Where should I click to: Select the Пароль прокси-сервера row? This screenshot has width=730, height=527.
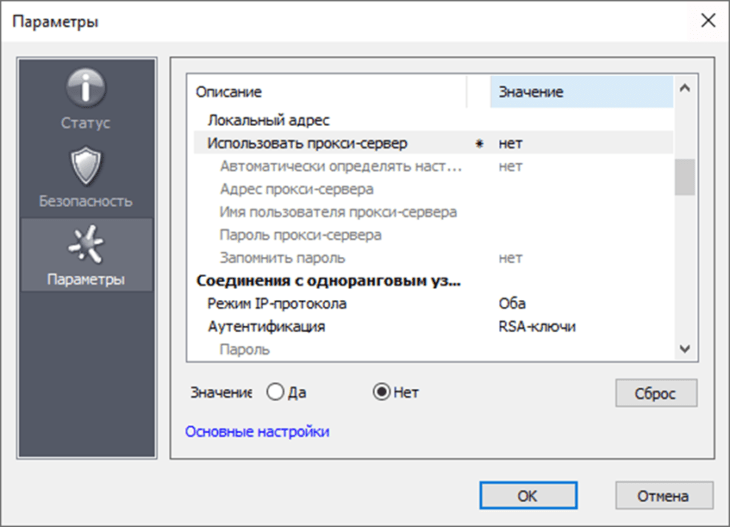coord(433,235)
